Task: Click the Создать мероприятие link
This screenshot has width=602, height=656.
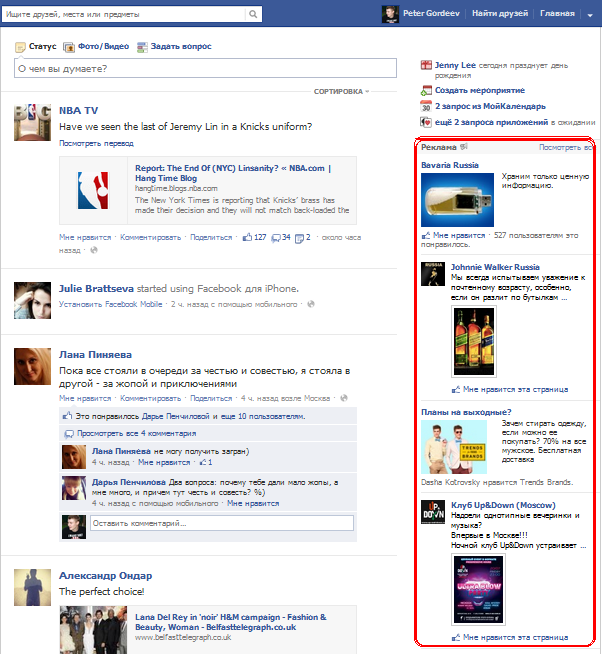Action: (x=479, y=90)
